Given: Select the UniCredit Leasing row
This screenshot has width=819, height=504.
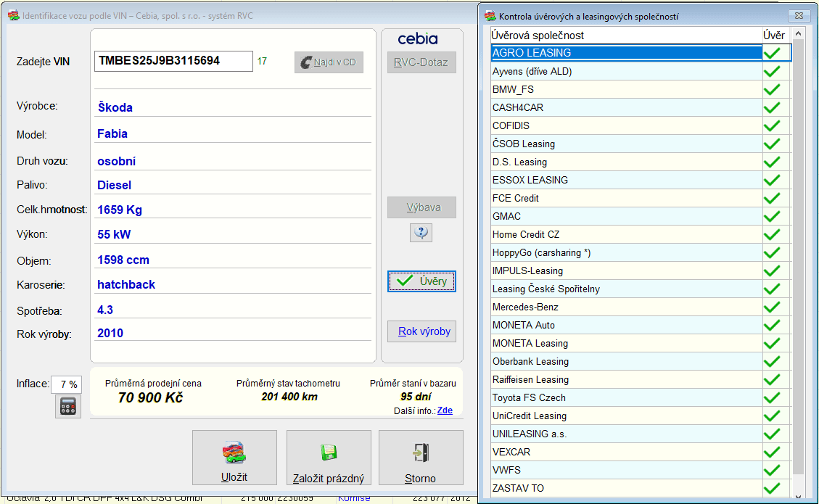Looking at the screenshot, I should (x=641, y=416).
